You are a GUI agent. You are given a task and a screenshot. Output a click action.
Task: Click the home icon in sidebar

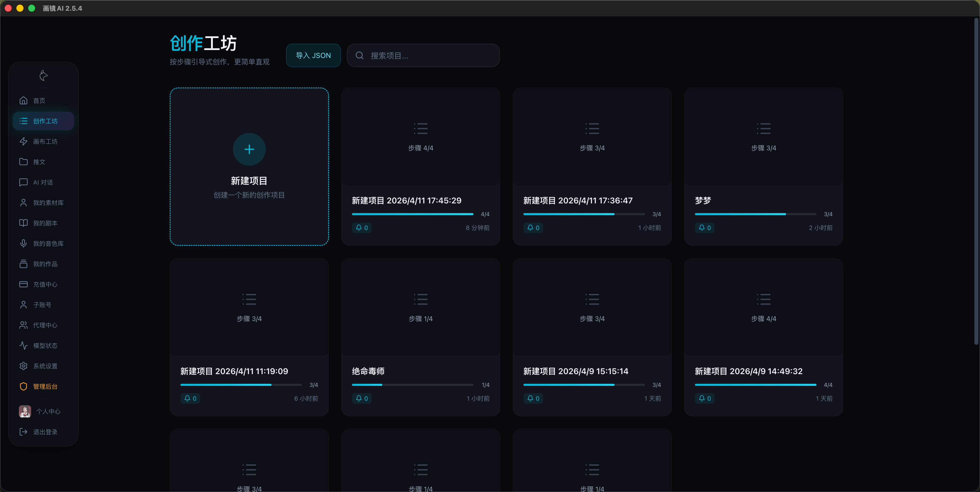23,101
